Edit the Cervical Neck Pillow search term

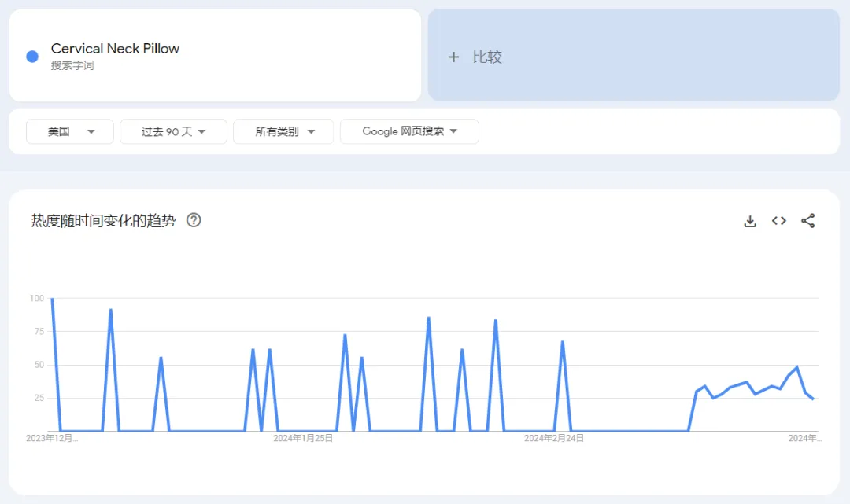point(115,49)
